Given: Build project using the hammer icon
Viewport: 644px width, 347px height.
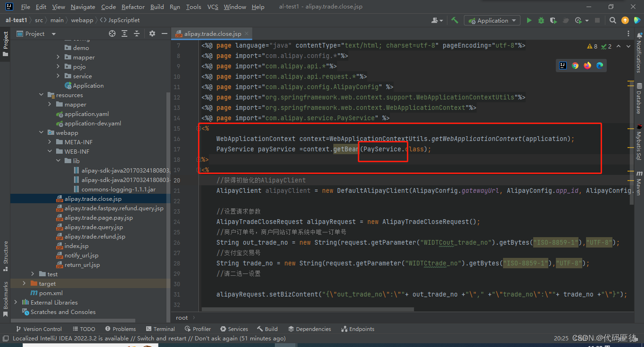Looking at the screenshot, I should pos(454,20).
